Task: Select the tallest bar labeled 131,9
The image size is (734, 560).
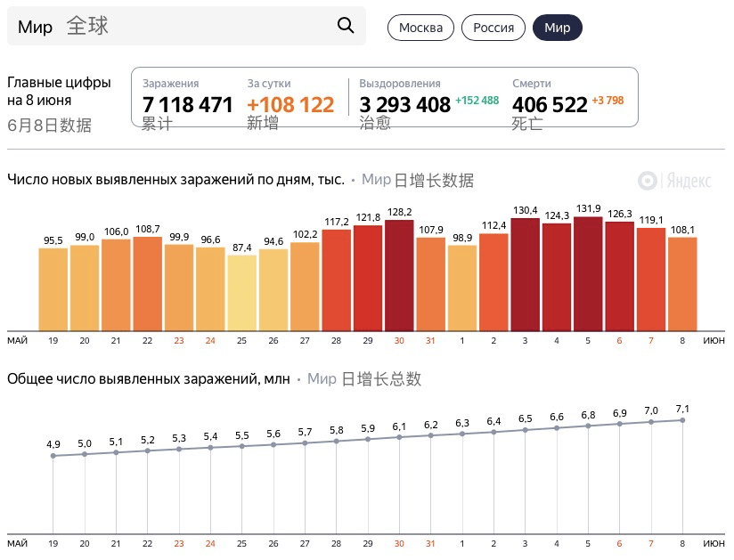Action: point(589,272)
